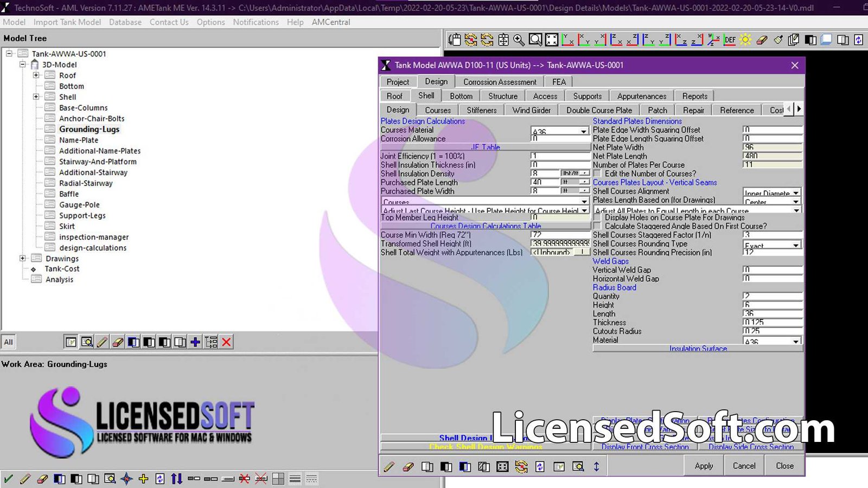868x488 pixels.
Task: Click the blue vertical double arrow in the dialog toolbar
Action: (596, 466)
